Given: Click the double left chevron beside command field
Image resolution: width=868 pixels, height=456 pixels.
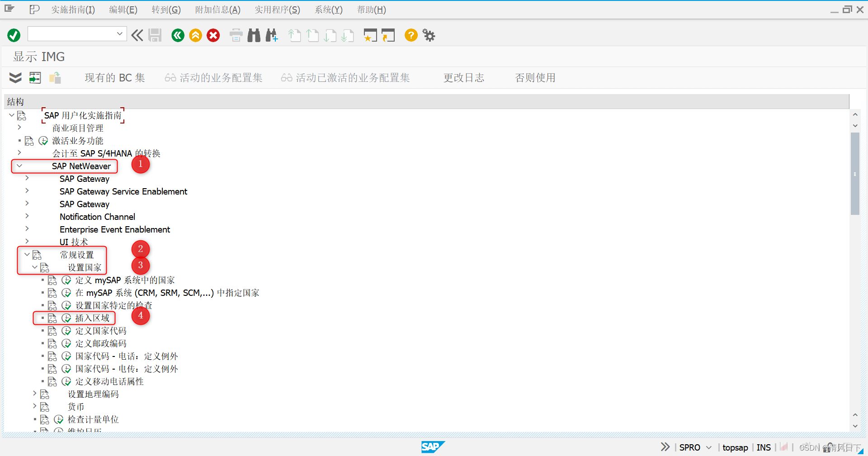Looking at the screenshot, I should [x=137, y=35].
